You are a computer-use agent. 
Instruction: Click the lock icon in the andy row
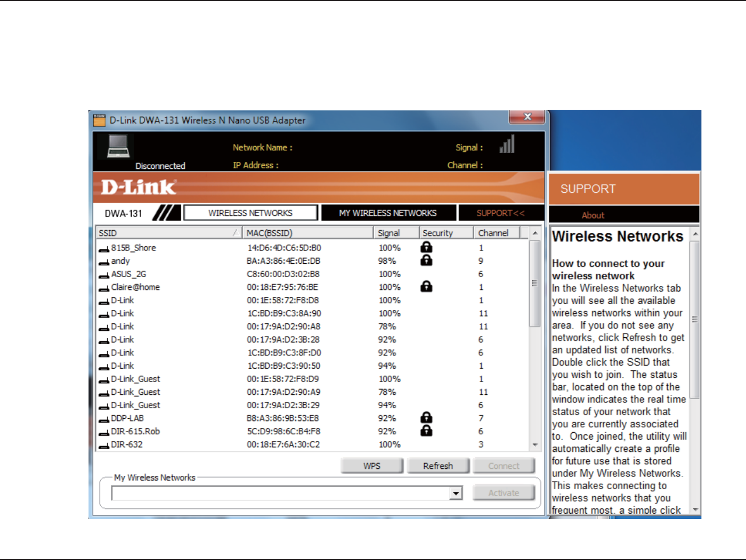426,261
